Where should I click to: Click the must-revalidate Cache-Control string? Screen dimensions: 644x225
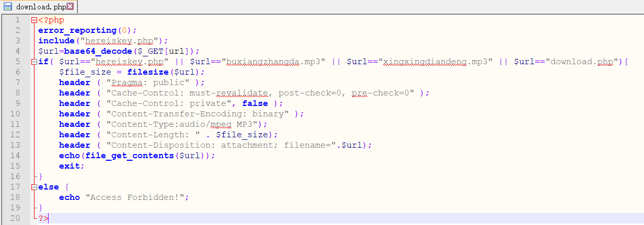click(260, 93)
